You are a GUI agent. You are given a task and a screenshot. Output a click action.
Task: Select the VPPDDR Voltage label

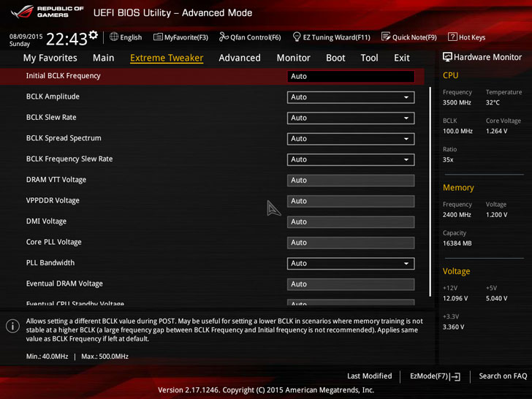(53, 200)
